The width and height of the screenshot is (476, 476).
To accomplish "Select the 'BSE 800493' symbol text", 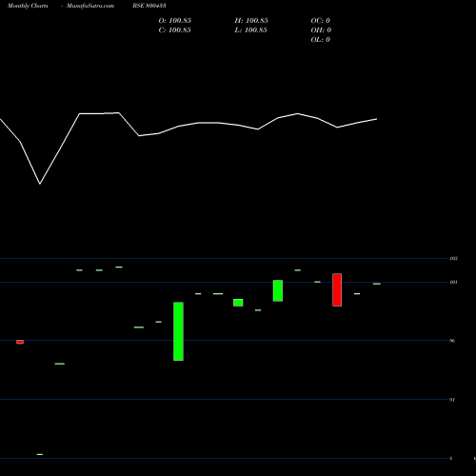I will 149,6.
